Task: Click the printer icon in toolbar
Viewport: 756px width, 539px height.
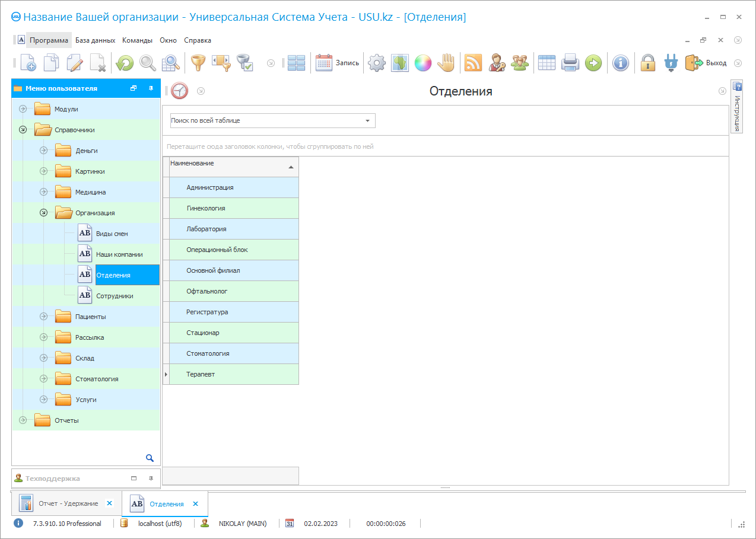Action: [x=570, y=63]
